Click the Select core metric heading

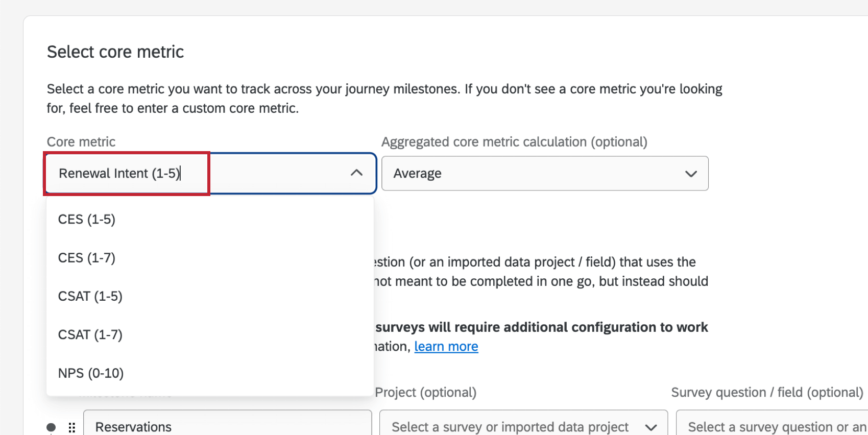tap(115, 51)
